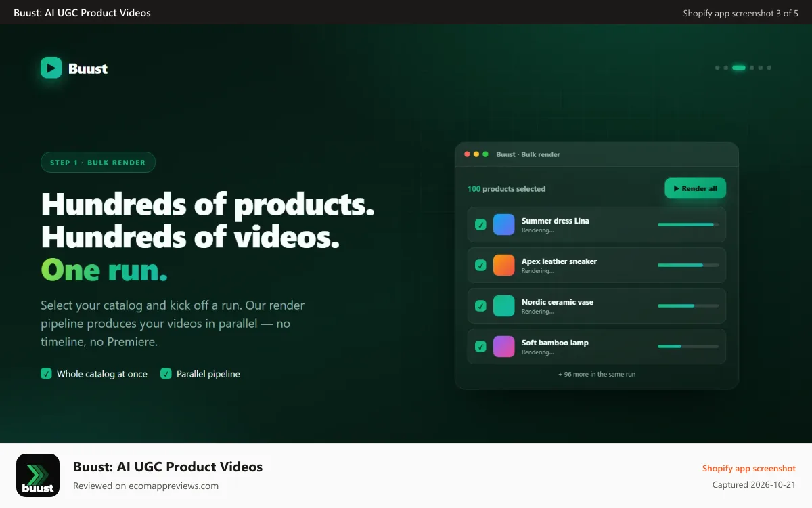Click the Nordic ceramic vase teal thumbnail
The height and width of the screenshot is (508, 812).
504,306
